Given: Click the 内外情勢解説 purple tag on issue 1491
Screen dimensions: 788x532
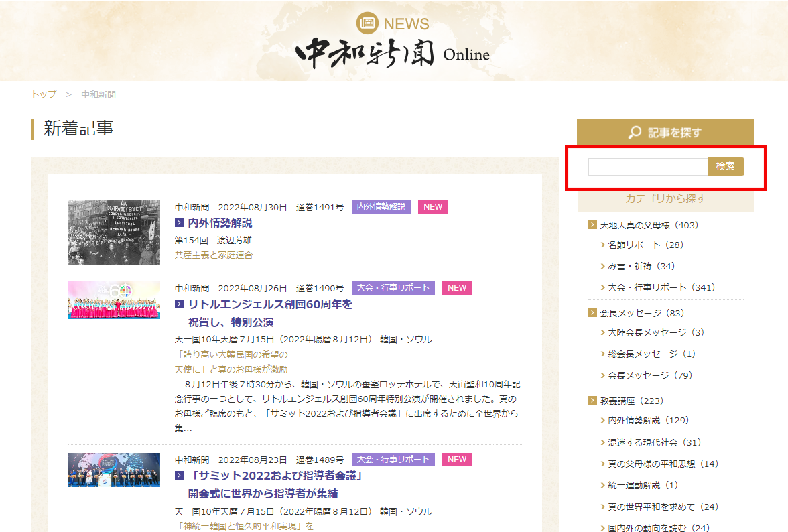Looking at the screenshot, I should 381,207.
